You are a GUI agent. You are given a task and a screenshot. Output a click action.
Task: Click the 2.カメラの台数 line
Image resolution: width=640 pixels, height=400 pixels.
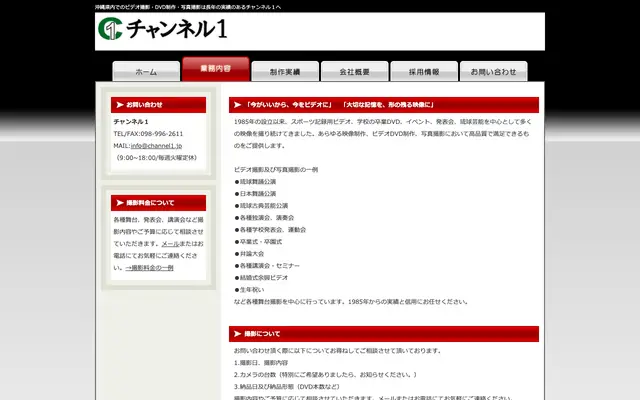coord(325,374)
